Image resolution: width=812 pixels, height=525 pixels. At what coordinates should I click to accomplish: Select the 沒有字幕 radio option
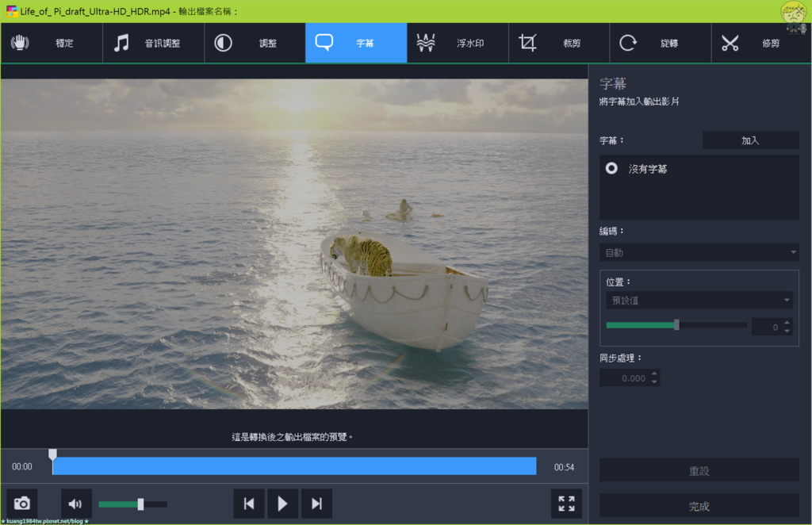(x=611, y=168)
